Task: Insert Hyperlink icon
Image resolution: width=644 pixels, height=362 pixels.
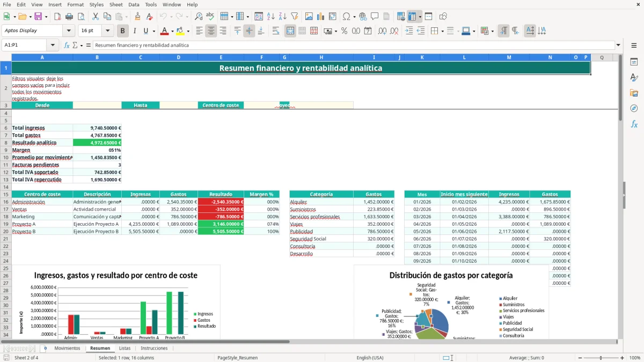Action: (x=363, y=16)
